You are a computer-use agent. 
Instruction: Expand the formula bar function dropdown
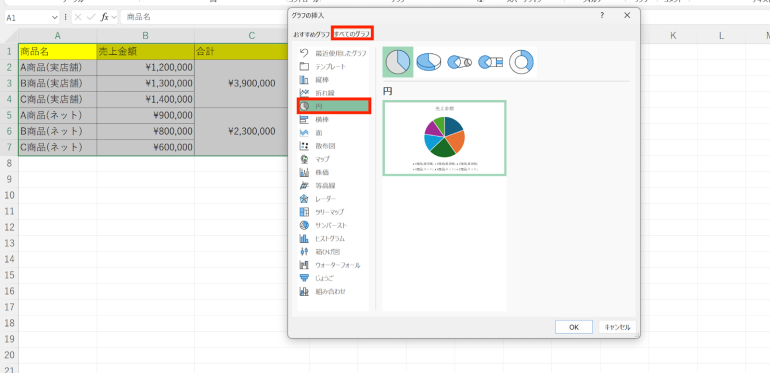(114, 17)
